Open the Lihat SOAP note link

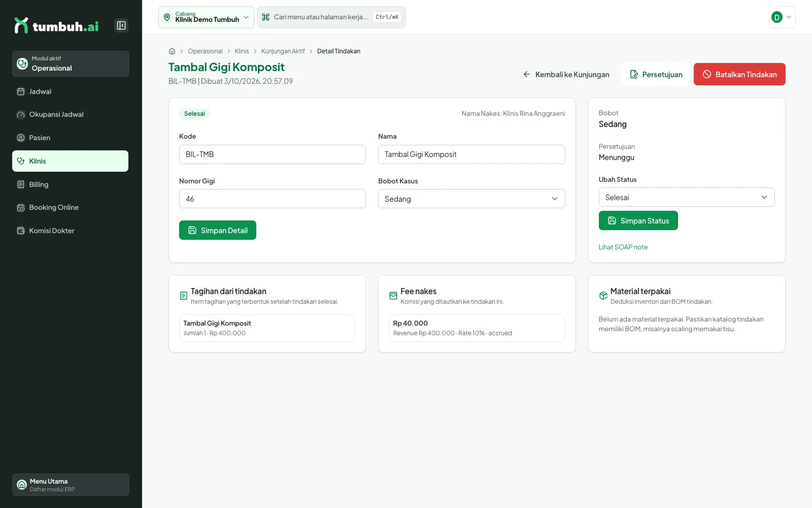point(623,247)
